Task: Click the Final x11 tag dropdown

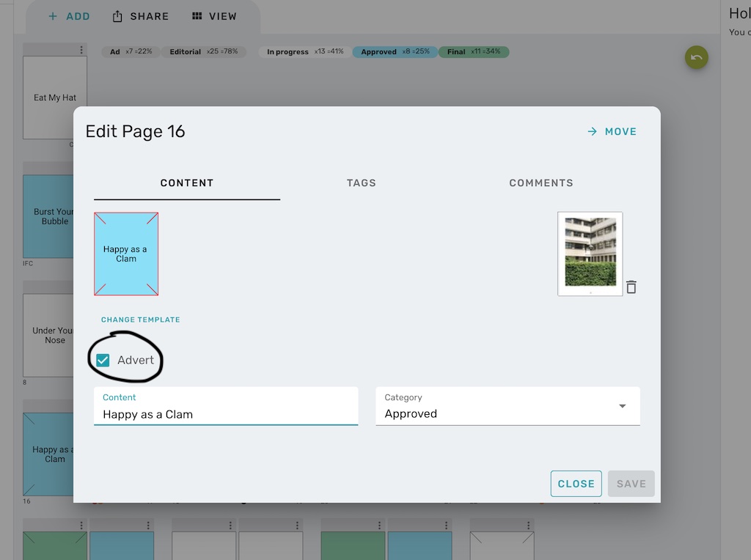Action: (x=473, y=52)
